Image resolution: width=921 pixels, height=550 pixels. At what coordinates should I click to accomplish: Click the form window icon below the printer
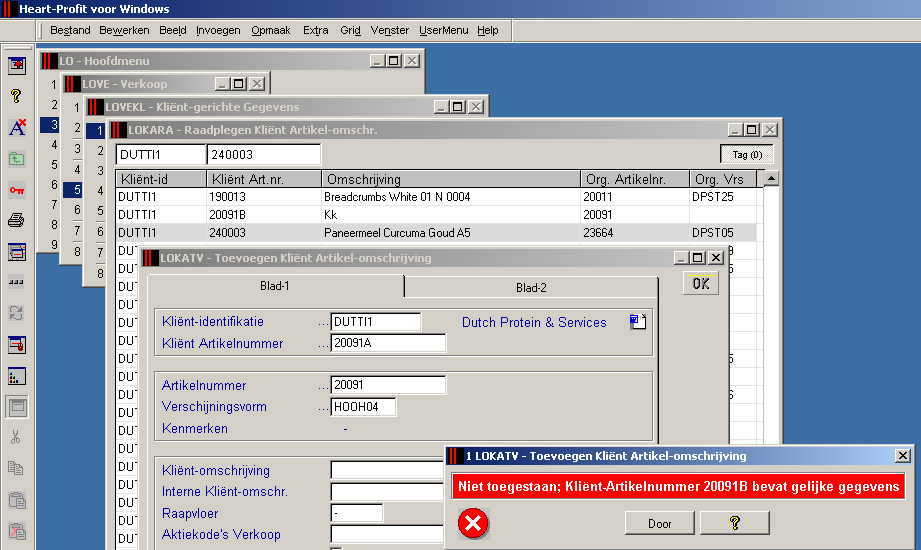click(x=17, y=252)
